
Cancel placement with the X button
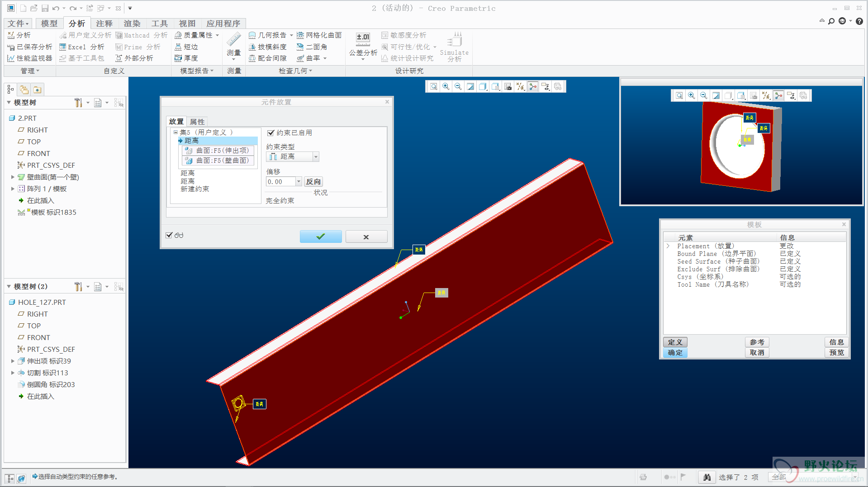pos(366,236)
